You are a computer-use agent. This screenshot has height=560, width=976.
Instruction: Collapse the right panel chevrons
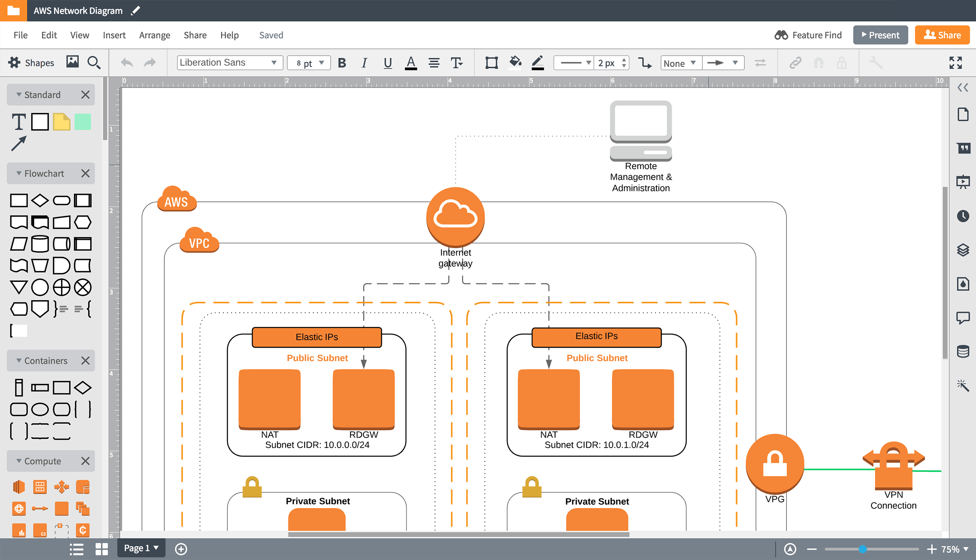point(963,87)
